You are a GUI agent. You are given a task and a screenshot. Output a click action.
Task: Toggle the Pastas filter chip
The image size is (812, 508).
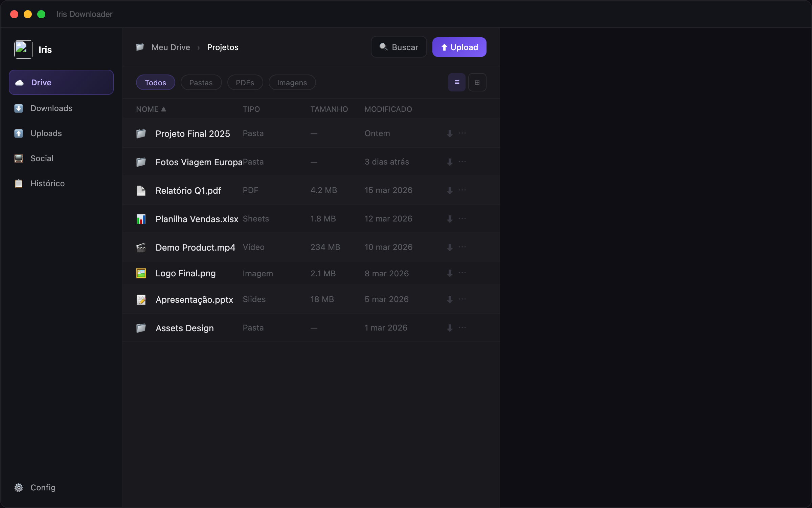201,82
